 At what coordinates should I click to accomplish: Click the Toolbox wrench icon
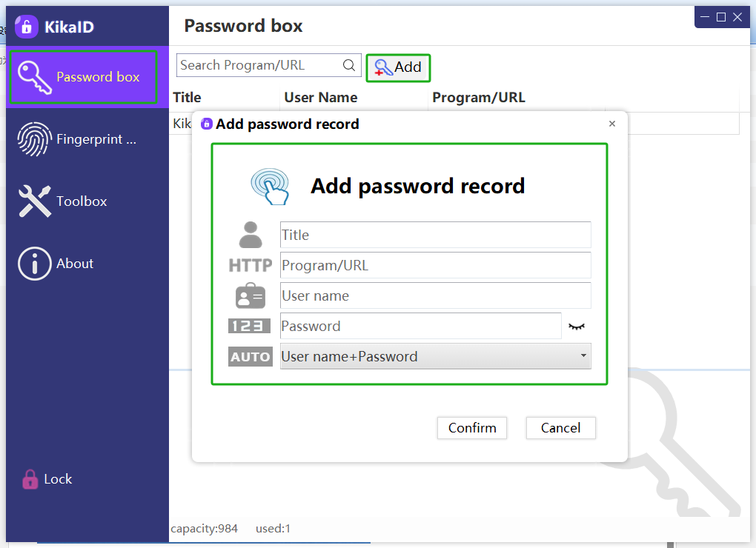pyautogui.click(x=33, y=201)
